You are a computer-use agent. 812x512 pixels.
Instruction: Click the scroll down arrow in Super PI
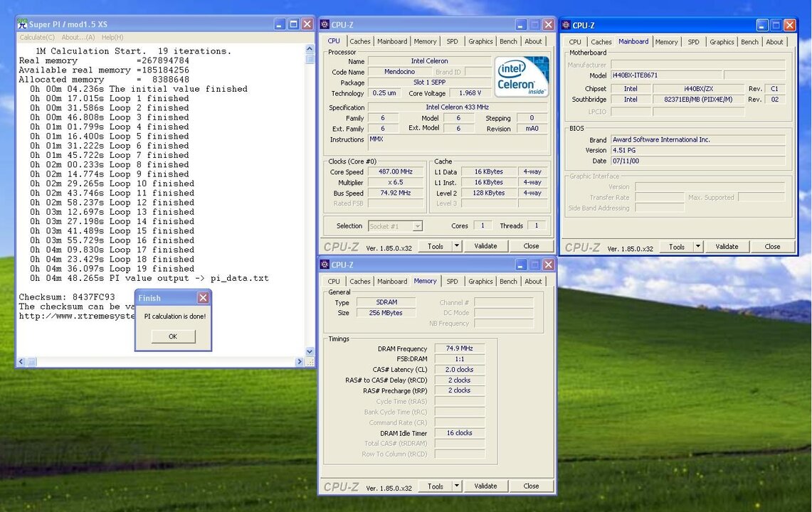click(x=310, y=351)
